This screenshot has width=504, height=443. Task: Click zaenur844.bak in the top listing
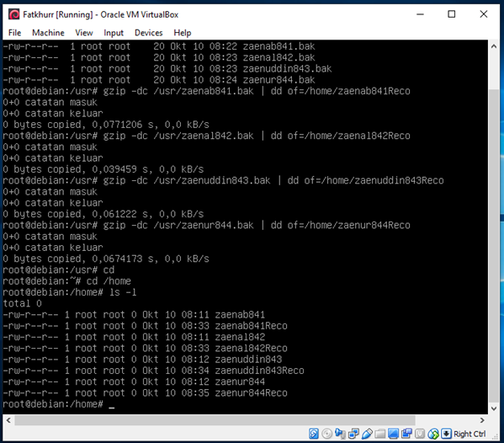pyautogui.click(x=279, y=79)
